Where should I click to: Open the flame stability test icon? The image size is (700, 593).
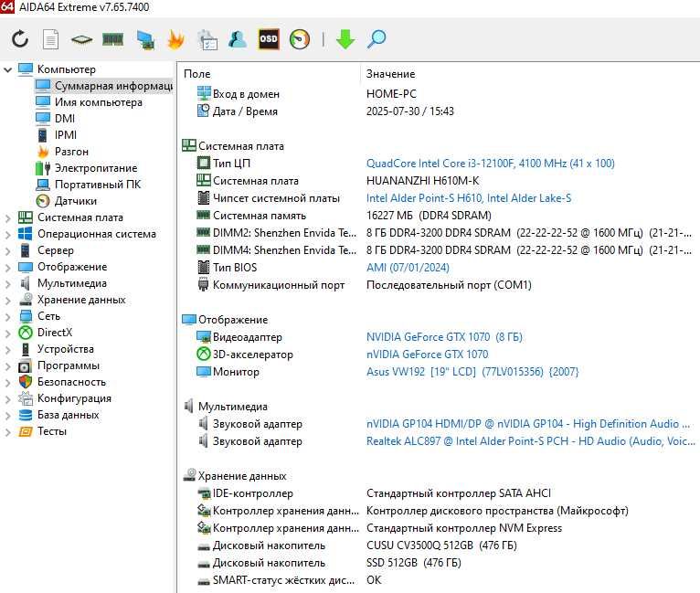pos(175,39)
